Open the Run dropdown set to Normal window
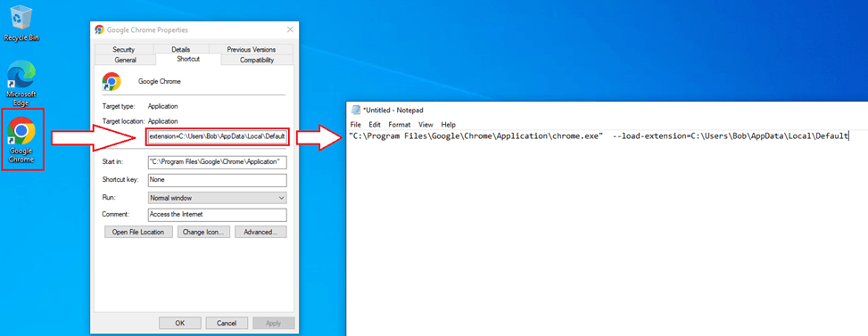 point(217,197)
